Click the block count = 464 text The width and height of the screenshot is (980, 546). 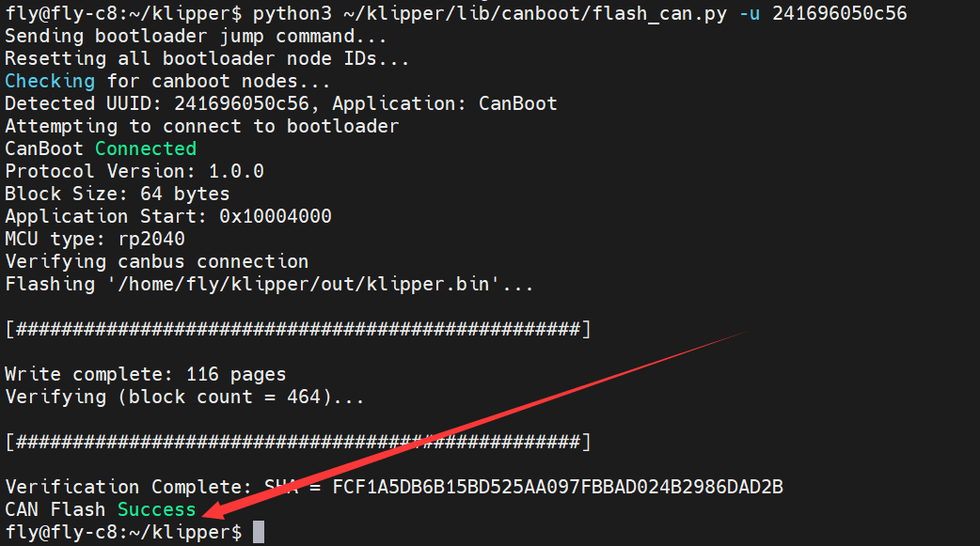[x=225, y=397]
